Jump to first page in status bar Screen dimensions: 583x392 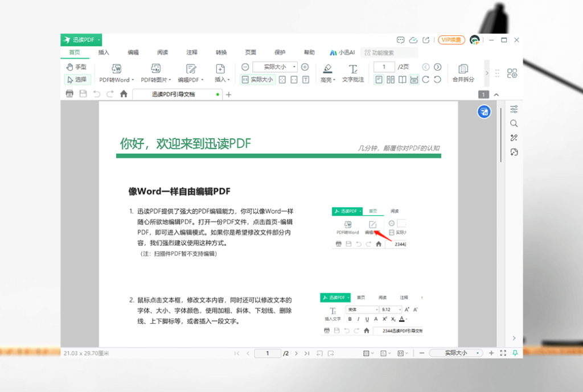237,353
